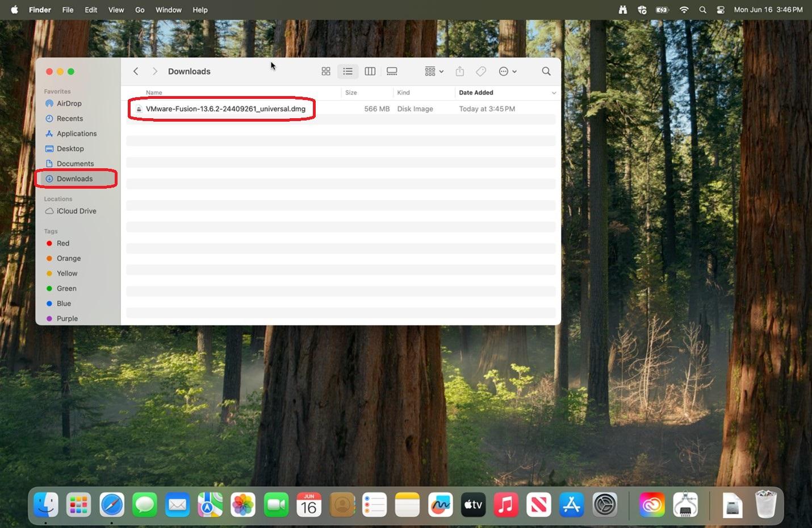
Task: Open Applications in the sidebar
Action: click(77, 134)
